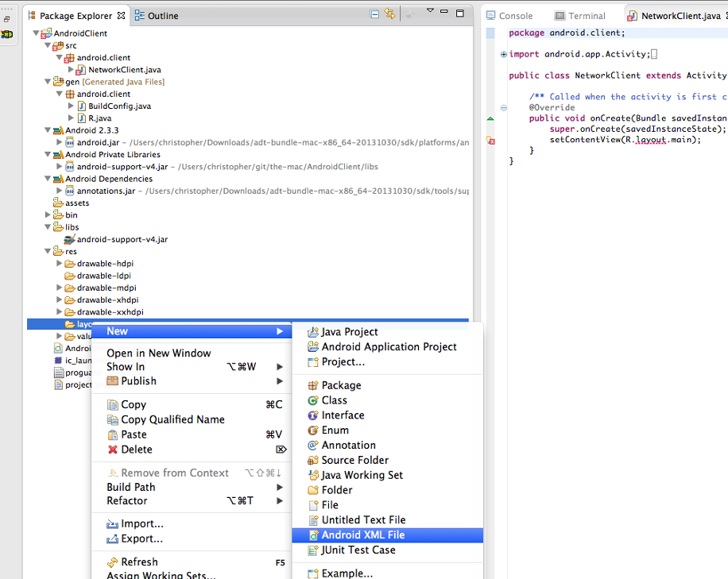728x579 pixels.
Task: Maximize the Package Explorer panel
Action: (x=460, y=14)
